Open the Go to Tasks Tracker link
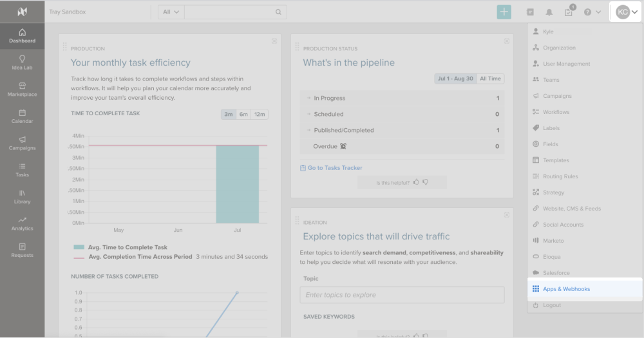 click(x=334, y=168)
